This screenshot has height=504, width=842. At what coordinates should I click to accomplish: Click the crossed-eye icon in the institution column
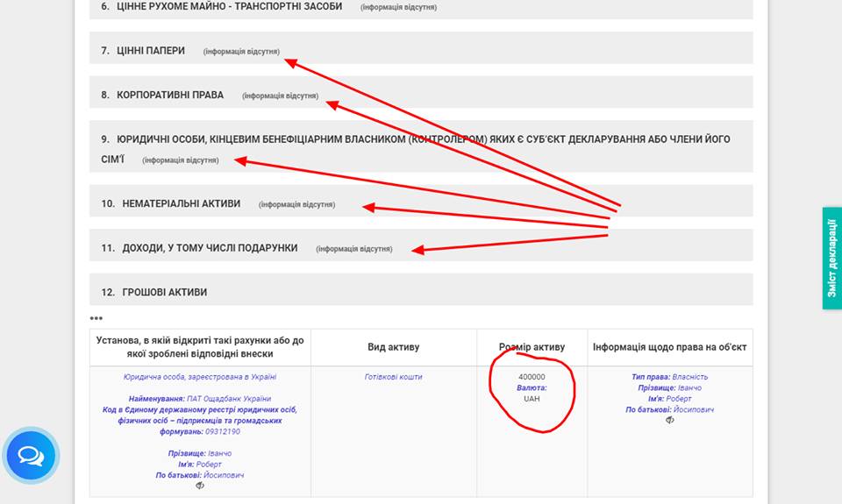point(200,486)
